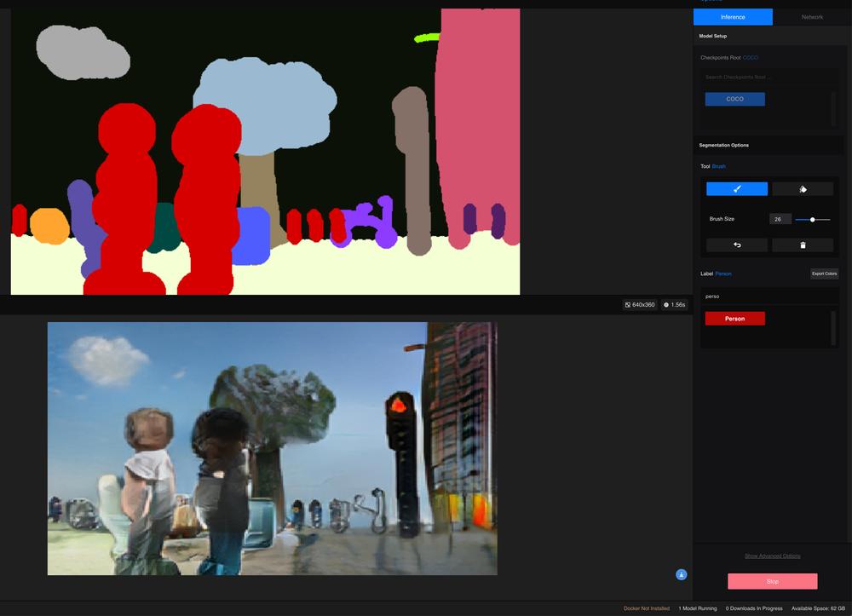The image size is (852, 616).
Task: Click the label list scrollbar
Action: [833, 327]
